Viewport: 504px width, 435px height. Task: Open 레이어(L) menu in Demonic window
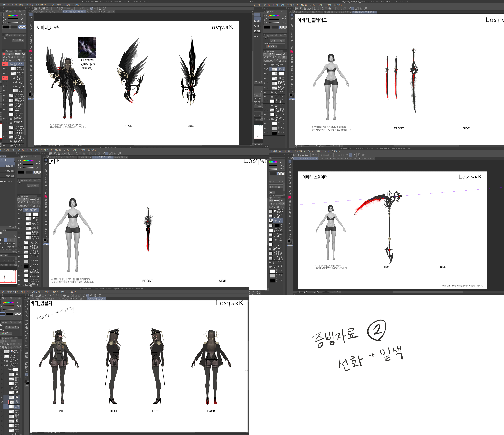point(29,5)
